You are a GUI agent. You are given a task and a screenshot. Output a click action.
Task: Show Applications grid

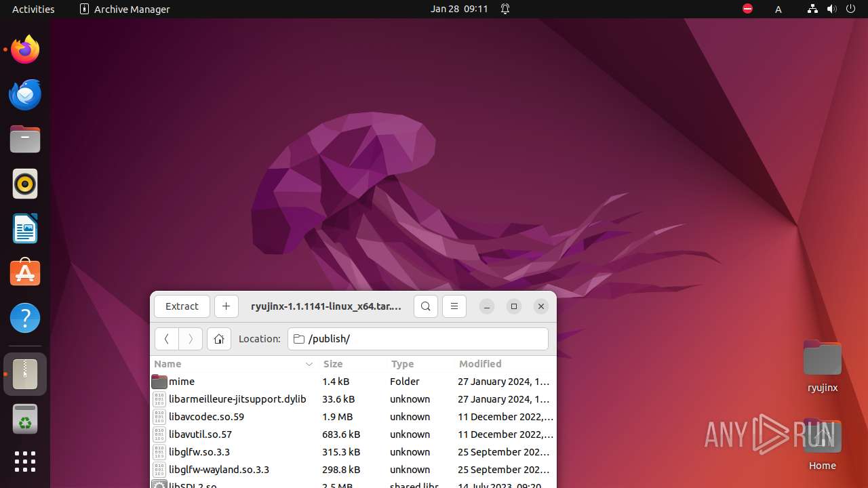coord(25,462)
